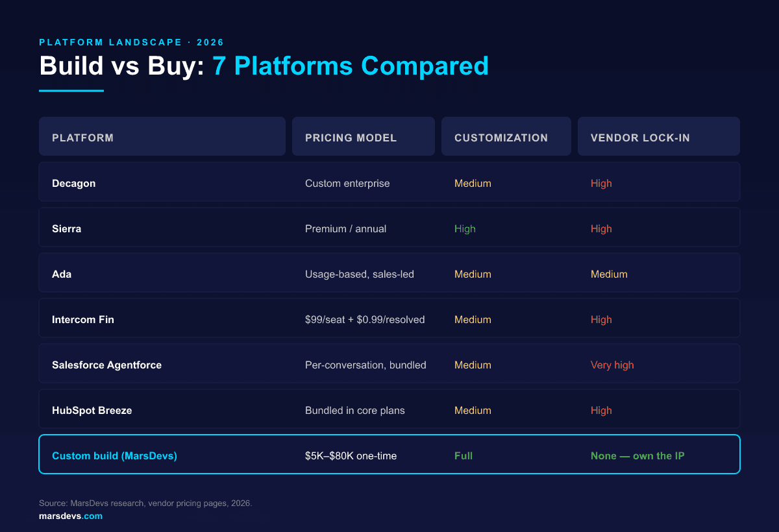This screenshot has width=779, height=532.
Task: Click the Medium customization value for Ada
Action: pos(473,274)
